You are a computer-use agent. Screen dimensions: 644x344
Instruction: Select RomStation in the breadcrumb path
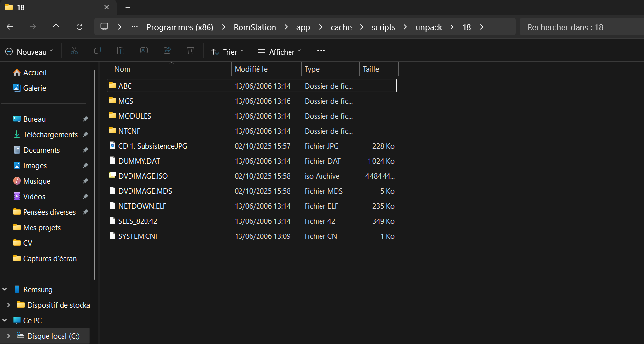click(x=255, y=27)
